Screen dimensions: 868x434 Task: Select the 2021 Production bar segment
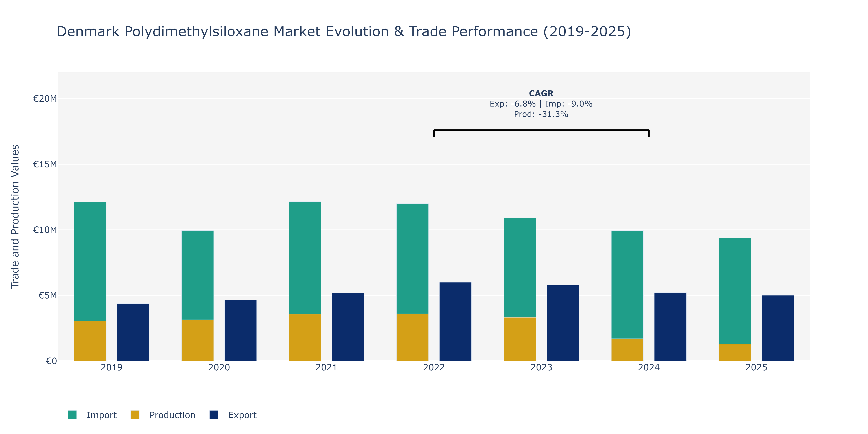(305, 338)
